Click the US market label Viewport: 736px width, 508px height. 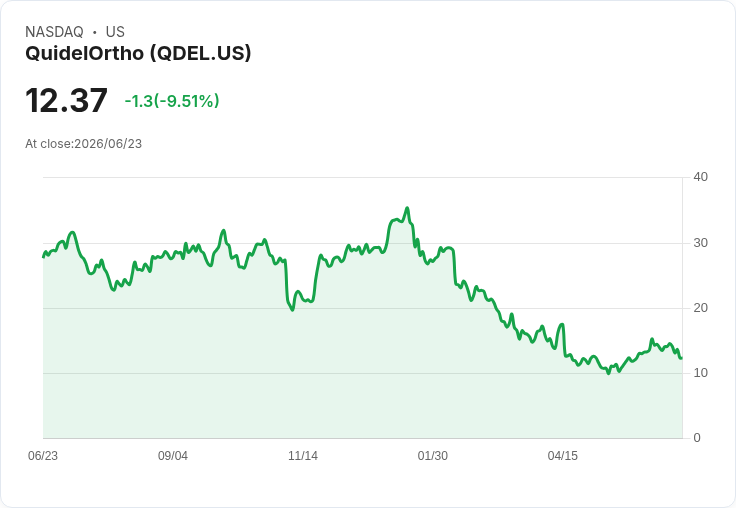click(x=115, y=32)
